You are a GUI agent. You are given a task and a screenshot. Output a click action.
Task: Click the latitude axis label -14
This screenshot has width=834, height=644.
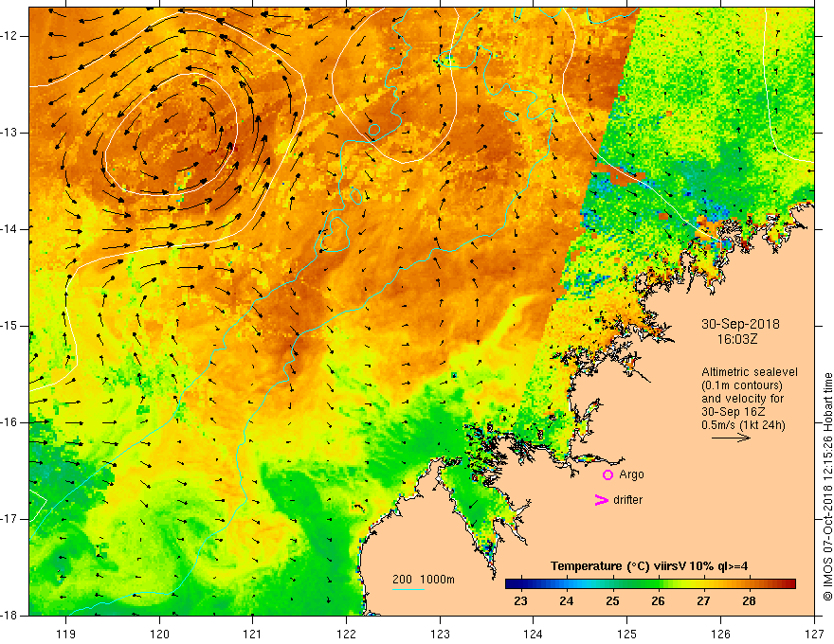[x=9, y=229]
